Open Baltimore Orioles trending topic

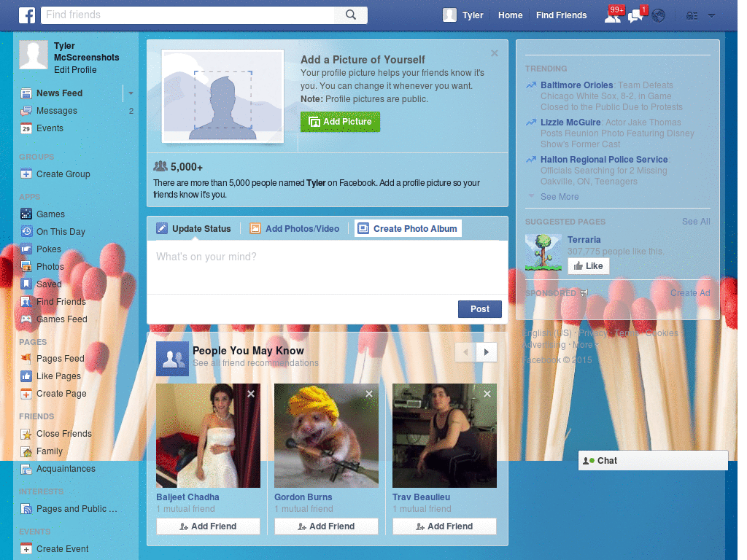pos(576,85)
